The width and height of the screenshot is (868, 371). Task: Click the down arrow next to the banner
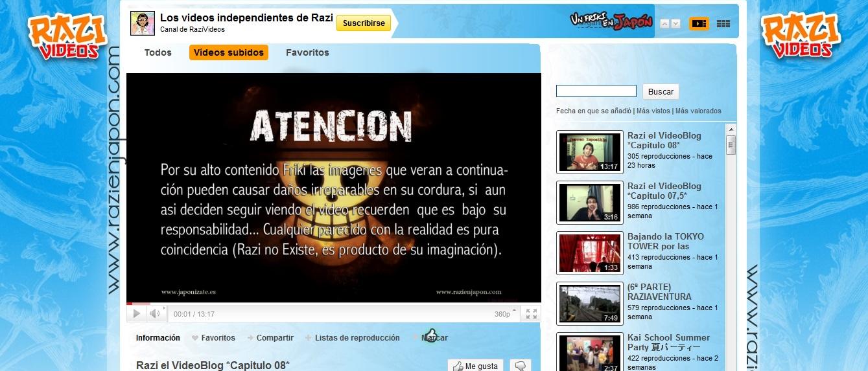pyautogui.click(x=675, y=24)
